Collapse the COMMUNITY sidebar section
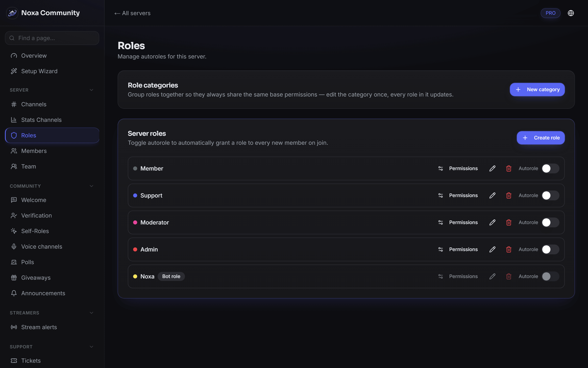588x368 pixels. [91, 186]
